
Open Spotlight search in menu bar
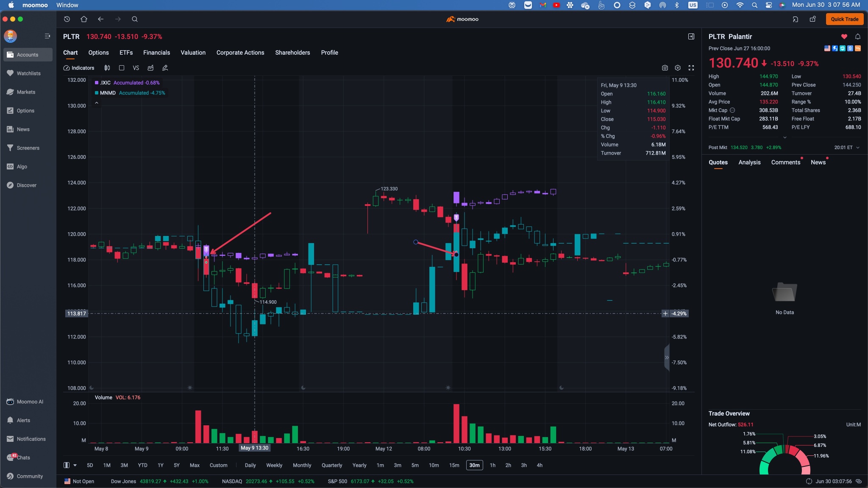coord(754,5)
